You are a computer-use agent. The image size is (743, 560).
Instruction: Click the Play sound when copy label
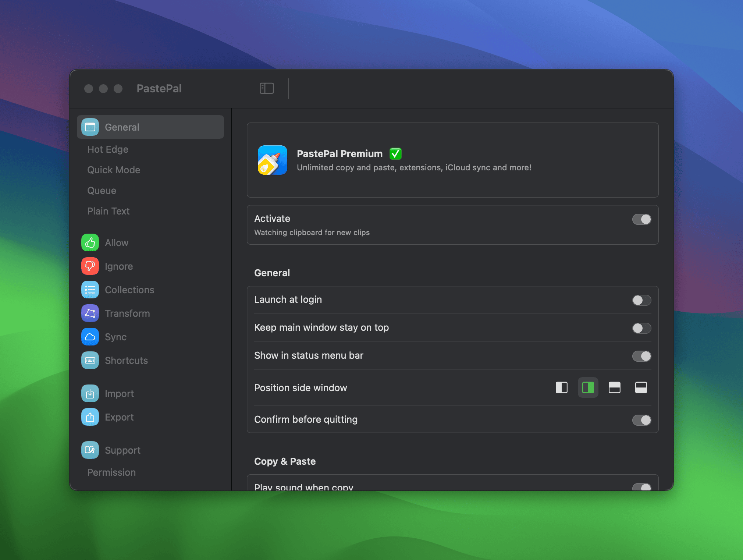coord(303,486)
